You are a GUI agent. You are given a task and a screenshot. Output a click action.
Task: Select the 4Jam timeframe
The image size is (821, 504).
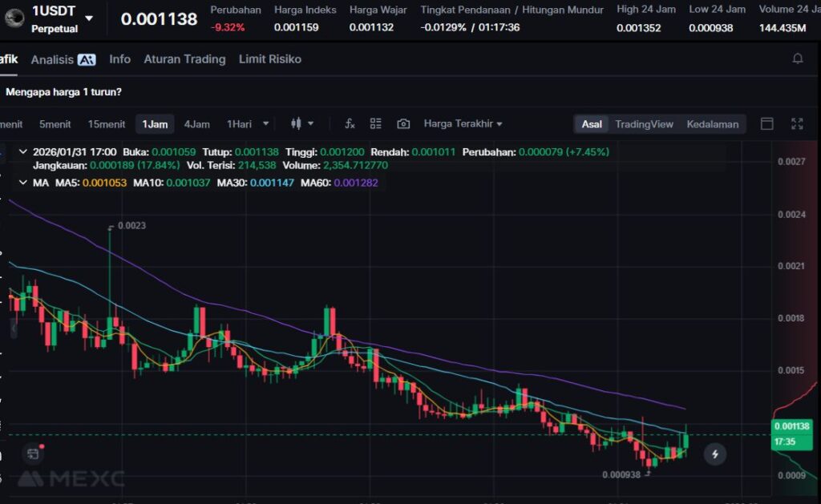pyautogui.click(x=196, y=123)
